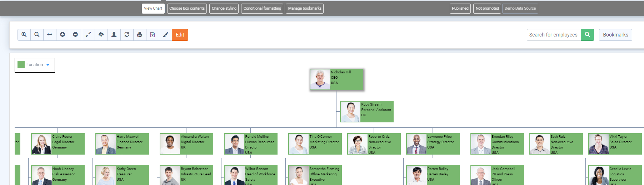
Task: Open the Conditional formatting tab
Action: [x=262, y=9]
